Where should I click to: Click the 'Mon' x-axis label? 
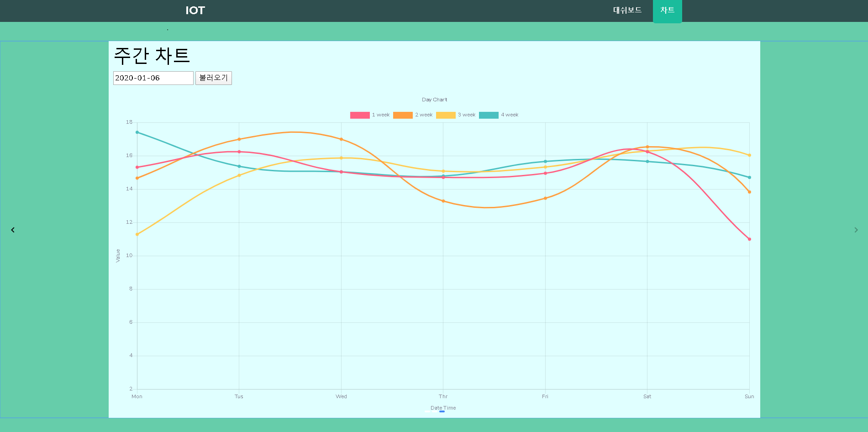137,396
